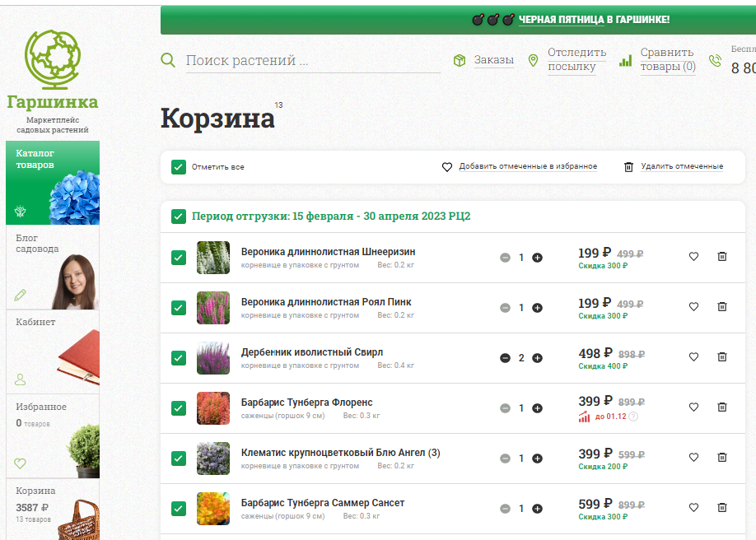Open product Клематис крупноцветковый Блю Ангел (3)
This screenshot has width=756, height=540.
pyautogui.click(x=340, y=453)
